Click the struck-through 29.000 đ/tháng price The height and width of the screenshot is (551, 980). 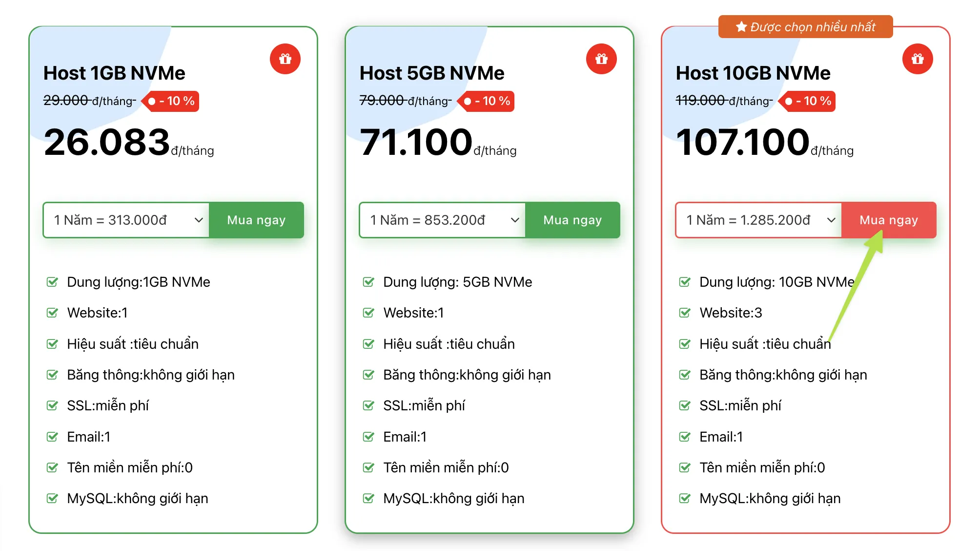point(90,101)
